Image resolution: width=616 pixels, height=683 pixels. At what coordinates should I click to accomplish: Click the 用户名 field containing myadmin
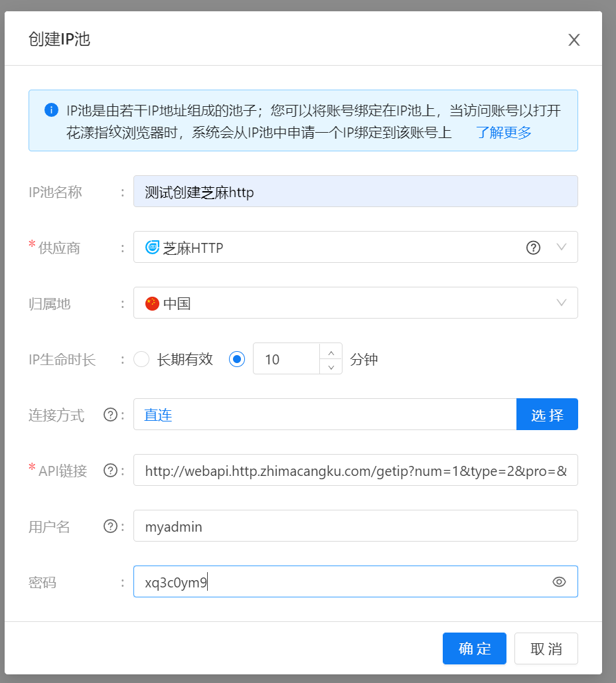[x=356, y=526]
